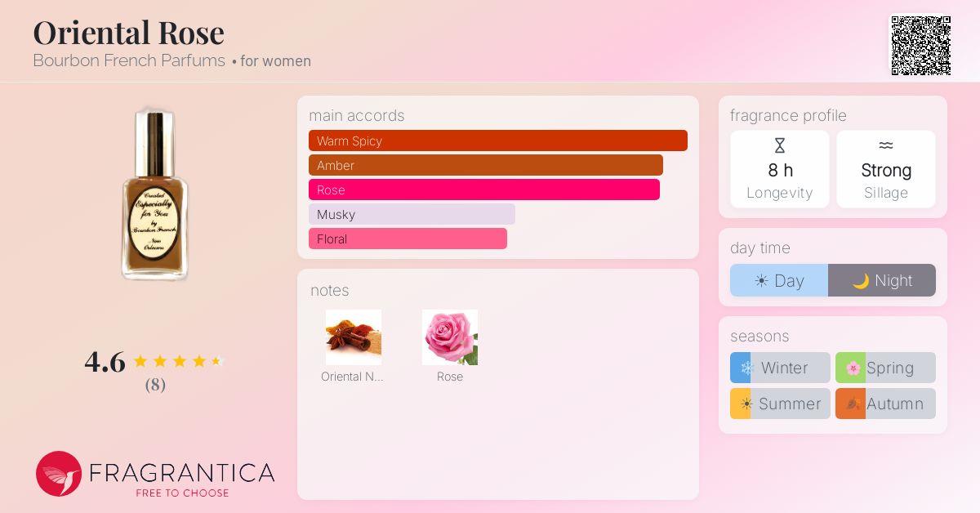Click the sillage waves icon
The width and height of the screenshot is (980, 513).
pos(886,145)
